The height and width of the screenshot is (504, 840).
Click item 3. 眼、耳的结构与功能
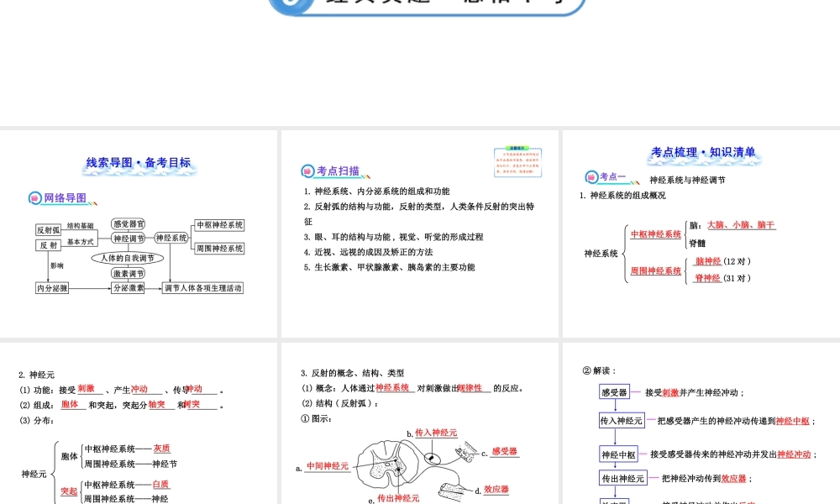point(393,237)
